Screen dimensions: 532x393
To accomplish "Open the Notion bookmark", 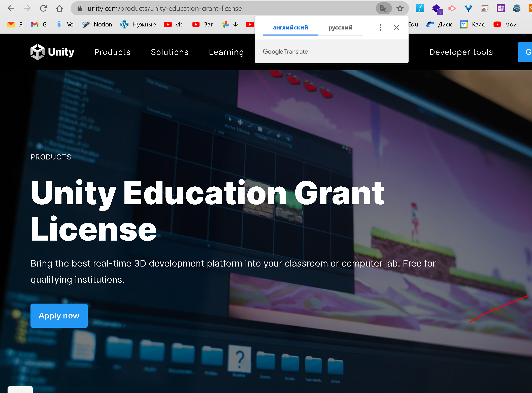I will [97, 24].
